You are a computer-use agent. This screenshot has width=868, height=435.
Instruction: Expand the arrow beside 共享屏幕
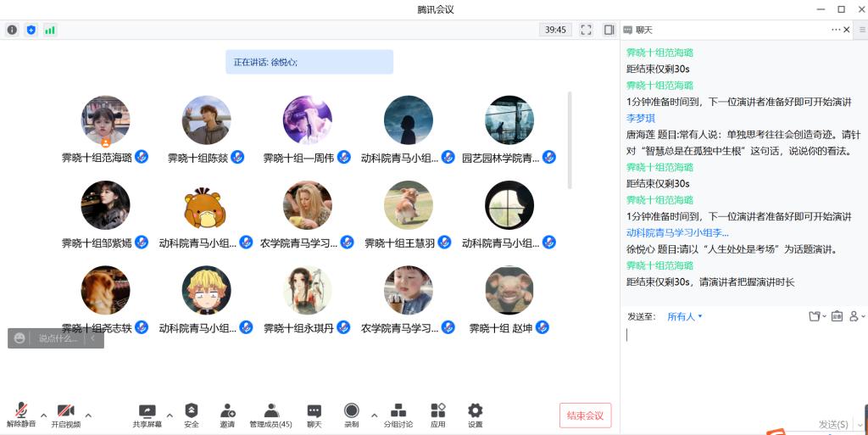pyautogui.click(x=170, y=415)
